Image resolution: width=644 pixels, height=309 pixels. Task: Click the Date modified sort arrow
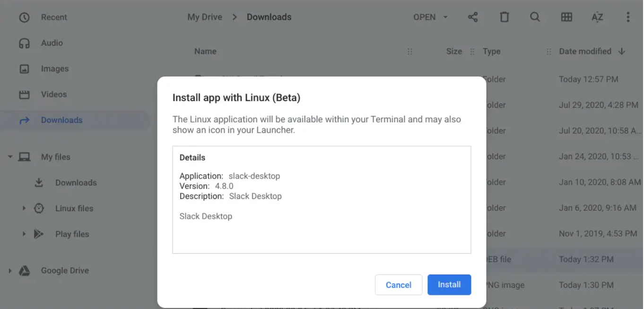622,51
